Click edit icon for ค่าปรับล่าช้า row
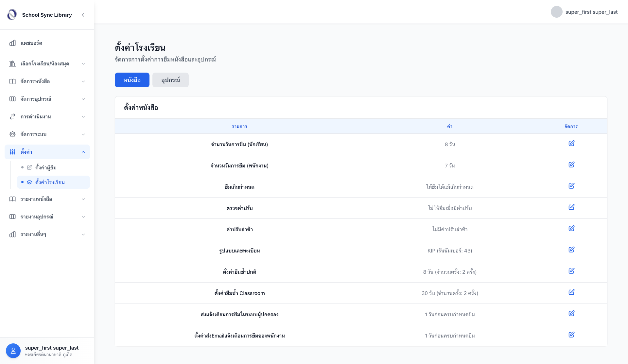The image size is (628, 364). 571,229
